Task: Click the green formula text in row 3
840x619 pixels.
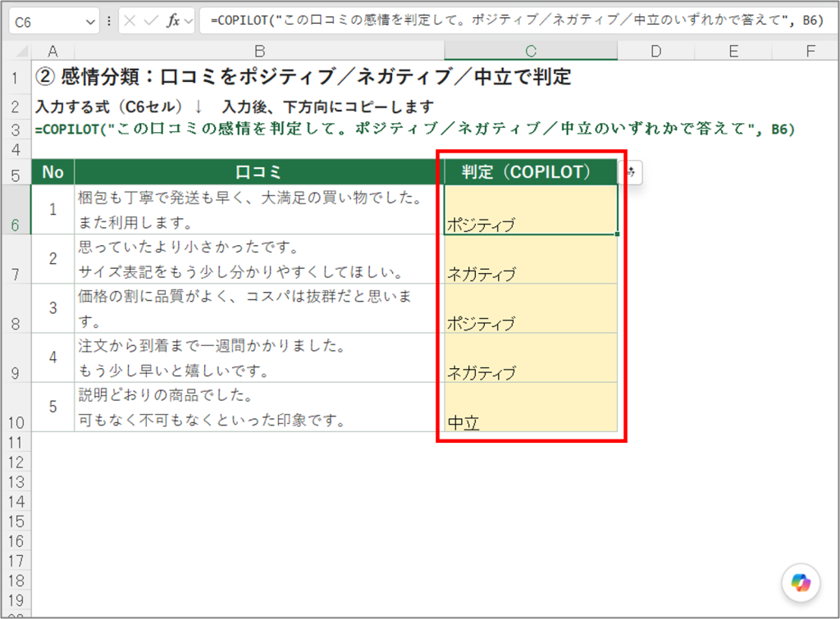Action: click(x=414, y=129)
